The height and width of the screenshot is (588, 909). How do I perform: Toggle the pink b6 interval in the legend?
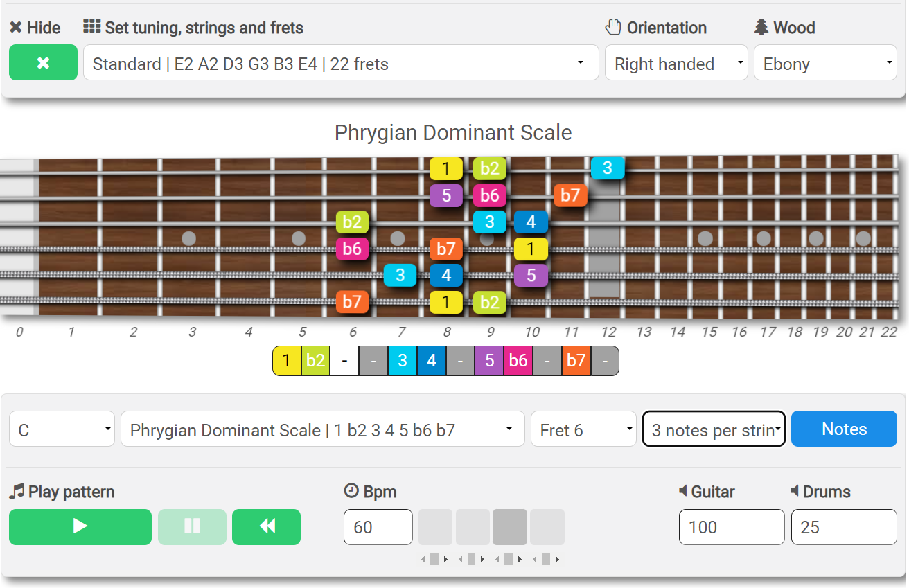click(518, 361)
